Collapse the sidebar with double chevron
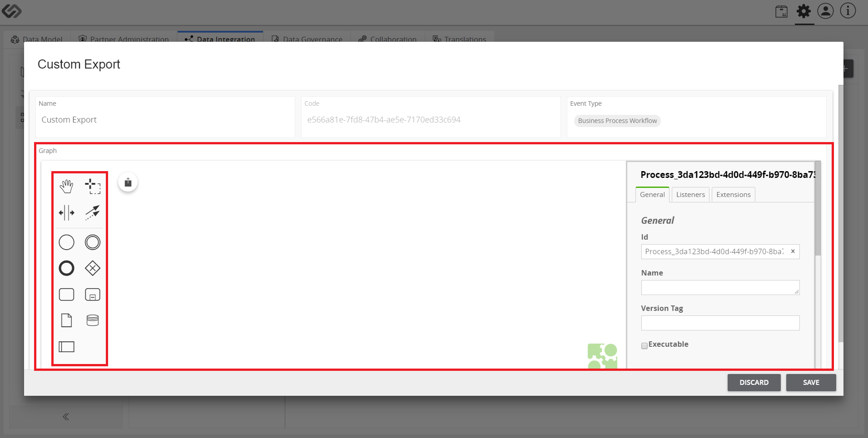This screenshot has height=438, width=868. [x=66, y=417]
